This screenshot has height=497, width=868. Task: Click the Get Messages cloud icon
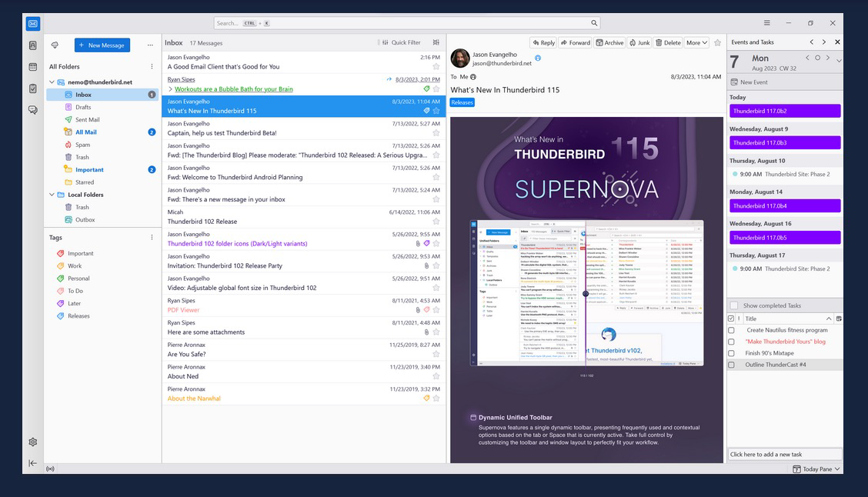pos(55,45)
